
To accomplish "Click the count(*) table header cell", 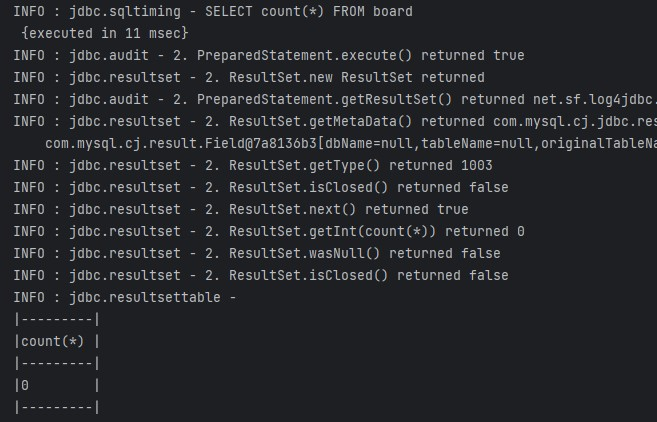I will pyautogui.click(x=53, y=342).
